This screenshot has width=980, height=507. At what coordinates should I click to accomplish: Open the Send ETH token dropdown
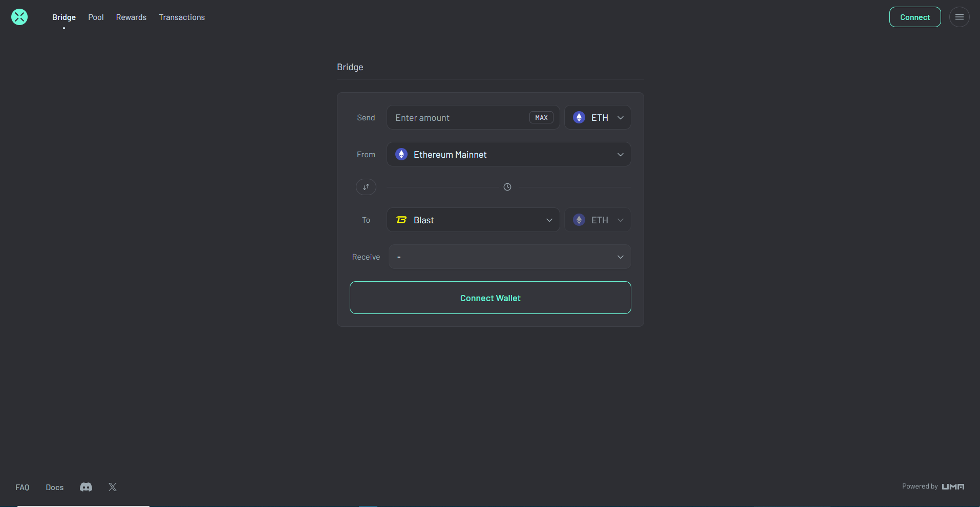pos(598,117)
